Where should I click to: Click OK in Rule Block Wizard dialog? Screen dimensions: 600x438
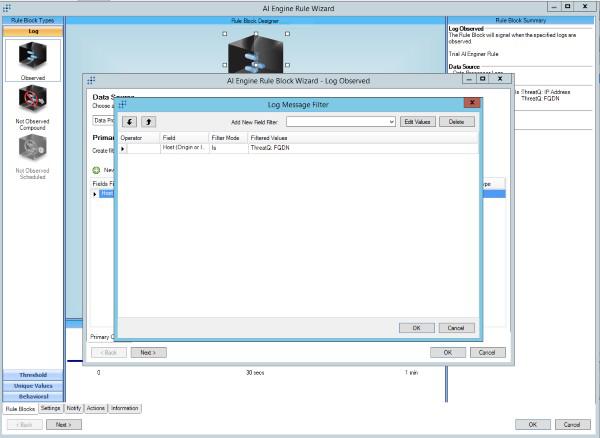click(x=448, y=352)
